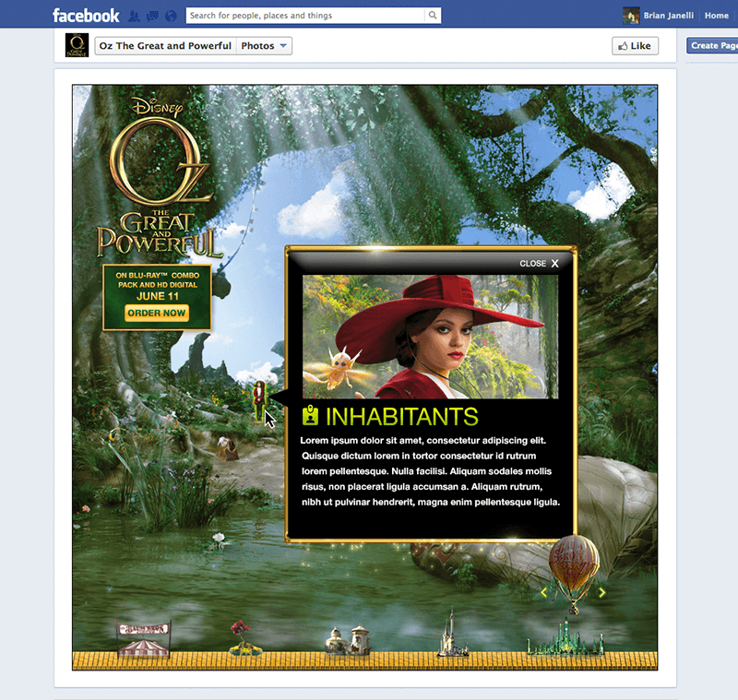Expand the Photos dropdown

[264, 45]
